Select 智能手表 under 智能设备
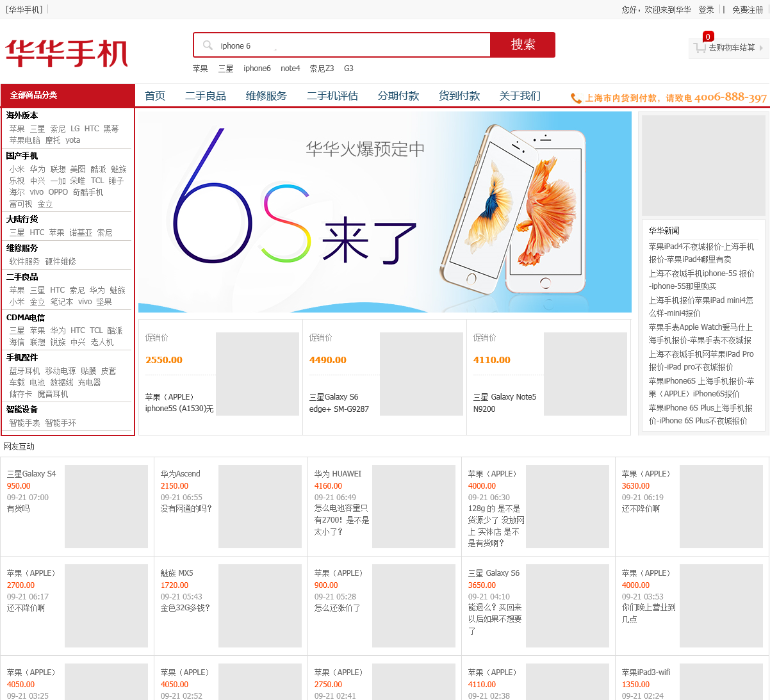This screenshot has height=700, width=770. tap(24, 423)
